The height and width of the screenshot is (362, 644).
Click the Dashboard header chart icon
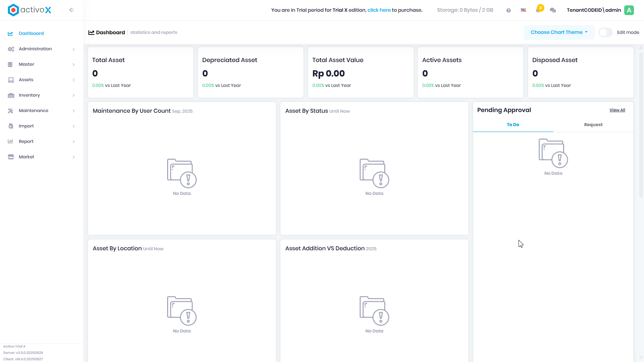coord(91,33)
